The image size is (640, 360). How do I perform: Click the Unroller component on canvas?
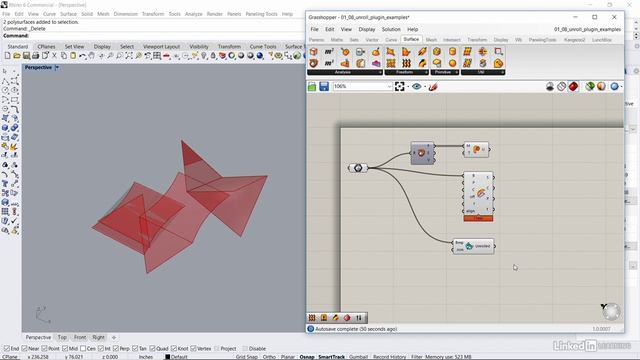tap(473, 246)
